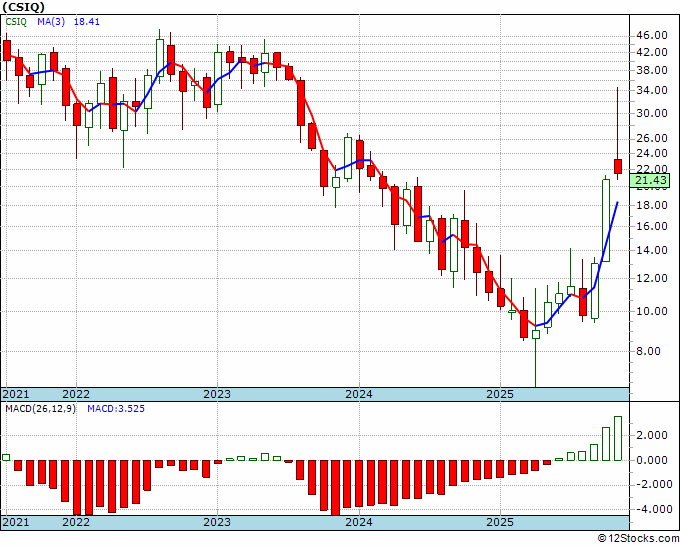Click the 42.00 price axis label

652,52
